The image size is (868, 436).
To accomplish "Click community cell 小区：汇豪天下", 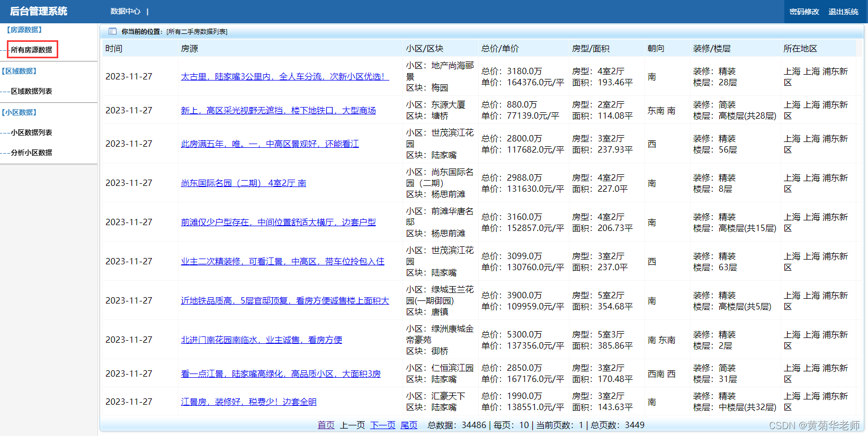I will pos(436,396).
